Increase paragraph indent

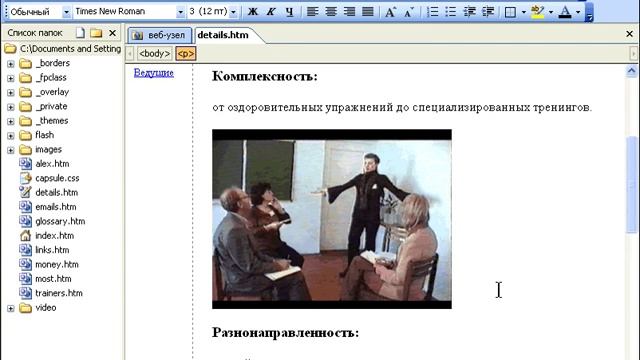(x=488, y=11)
